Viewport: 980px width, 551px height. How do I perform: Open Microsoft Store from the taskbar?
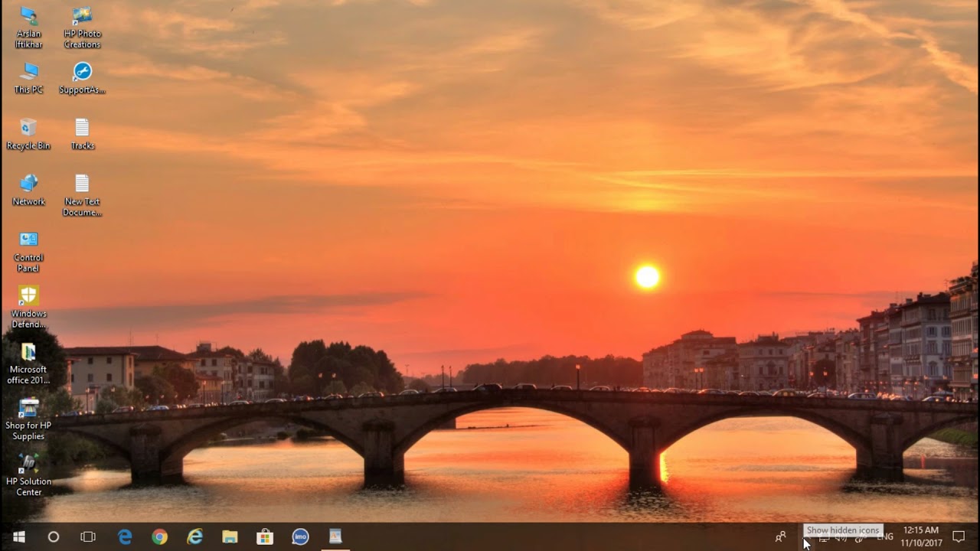[x=265, y=536]
